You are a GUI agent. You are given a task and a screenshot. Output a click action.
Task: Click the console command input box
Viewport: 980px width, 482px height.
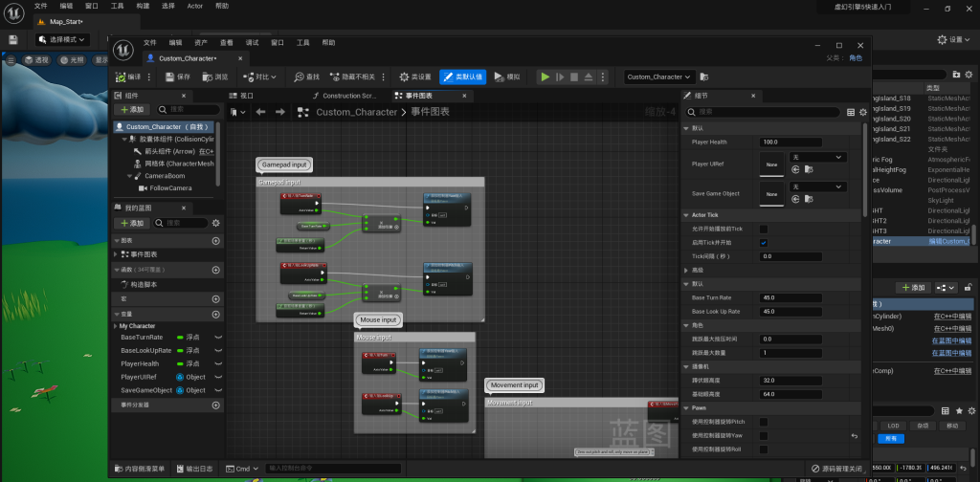click(333, 469)
